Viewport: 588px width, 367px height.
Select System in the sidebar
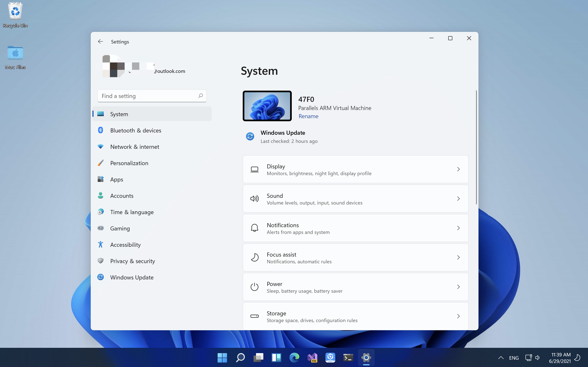tap(152, 114)
